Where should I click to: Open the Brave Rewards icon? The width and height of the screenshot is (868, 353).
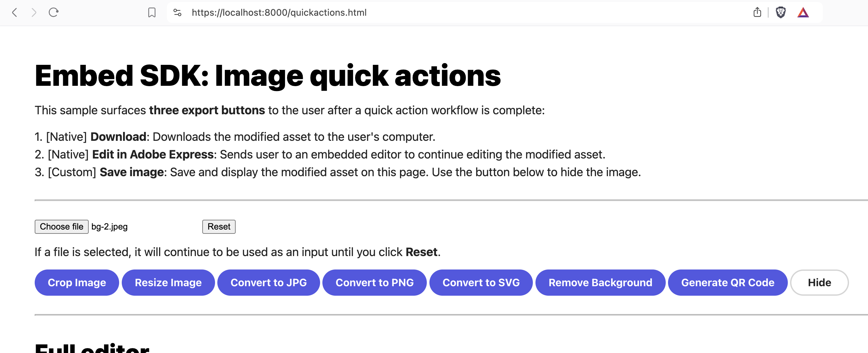point(803,12)
